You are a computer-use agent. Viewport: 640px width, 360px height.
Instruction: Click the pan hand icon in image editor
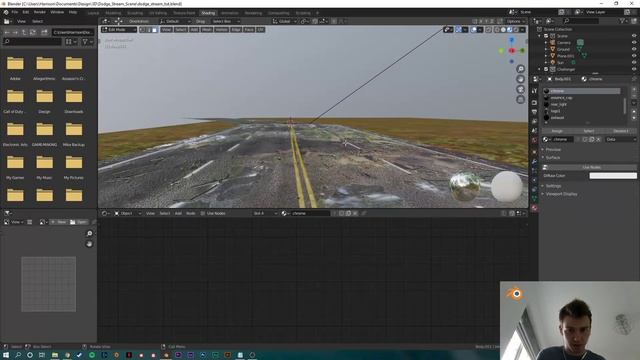[89, 244]
